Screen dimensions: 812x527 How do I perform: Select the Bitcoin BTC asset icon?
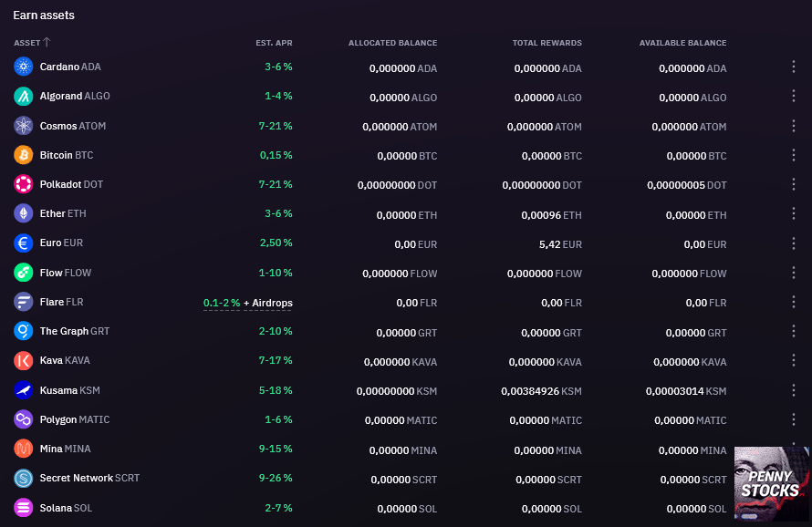click(x=22, y=155)
